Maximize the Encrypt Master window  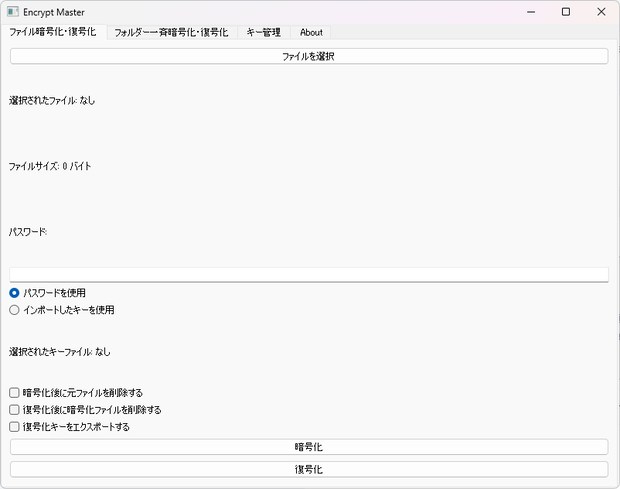click(566, 12)
